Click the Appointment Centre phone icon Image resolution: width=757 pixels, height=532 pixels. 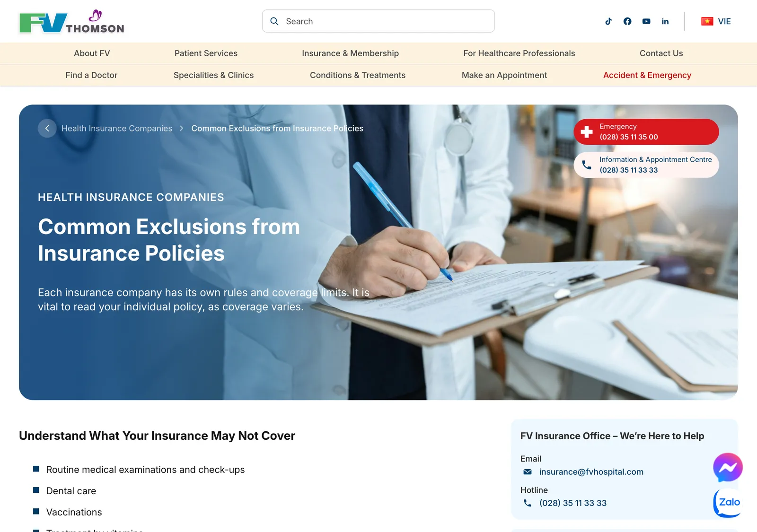(x=587, y=165)
